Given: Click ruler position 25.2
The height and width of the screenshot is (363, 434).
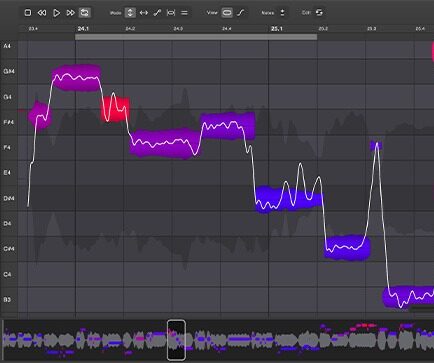Looking at the screenshot, I should click(x=323, y=29).
